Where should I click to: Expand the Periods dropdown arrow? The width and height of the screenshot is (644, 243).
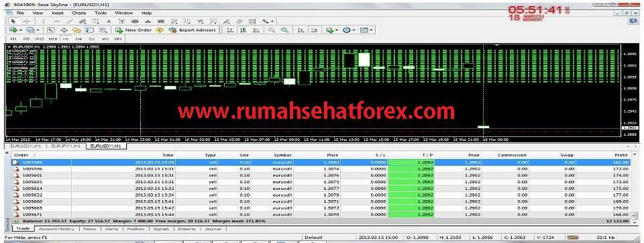354,30
